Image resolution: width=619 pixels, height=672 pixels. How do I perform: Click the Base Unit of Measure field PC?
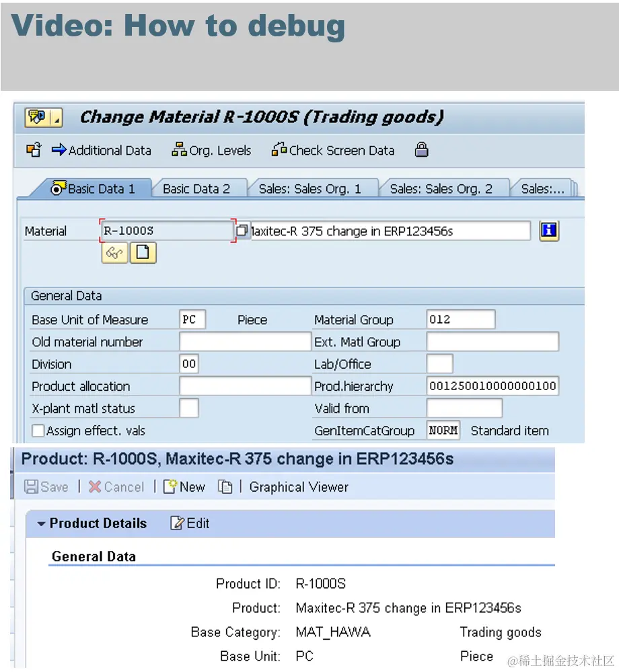click(x=192, y=320)
